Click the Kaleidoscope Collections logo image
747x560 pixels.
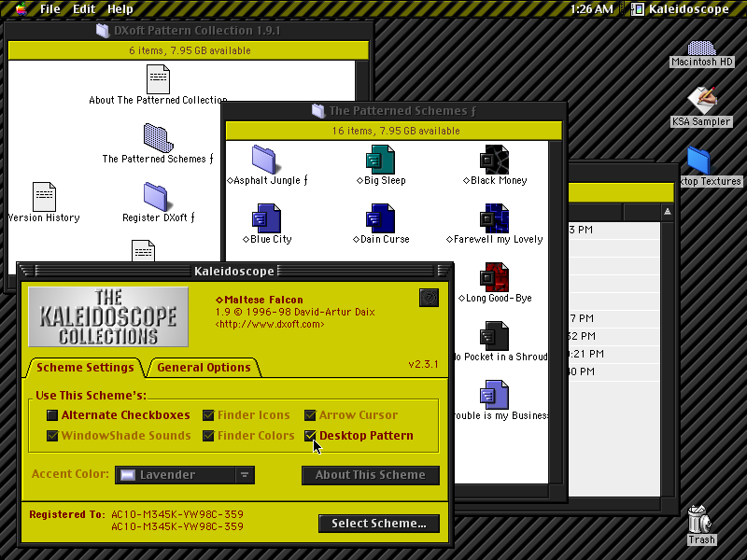[108, 316]
